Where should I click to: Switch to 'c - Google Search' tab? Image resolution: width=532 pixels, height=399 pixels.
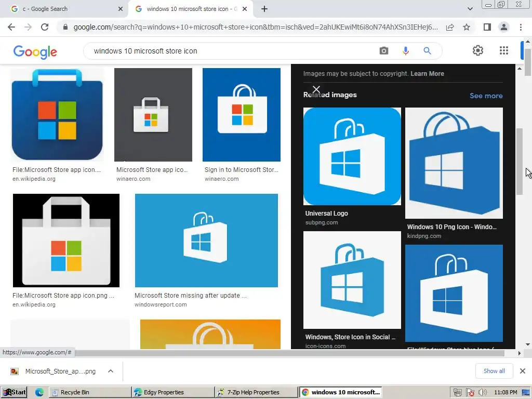[64, 9]
